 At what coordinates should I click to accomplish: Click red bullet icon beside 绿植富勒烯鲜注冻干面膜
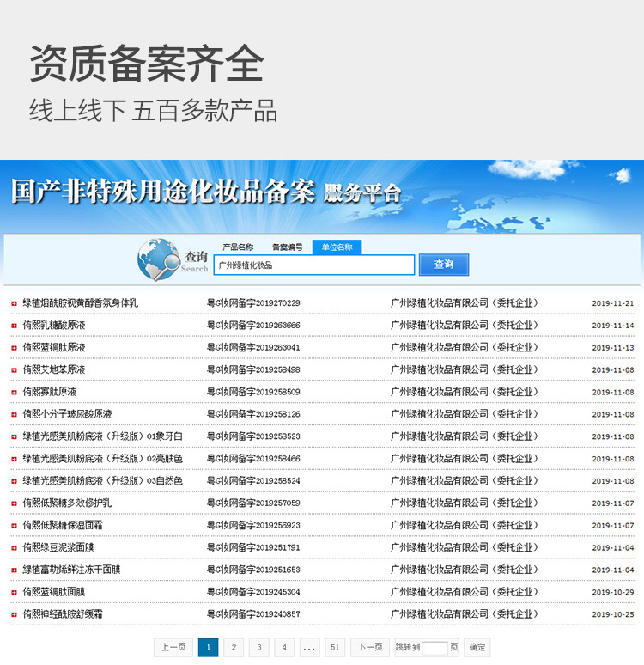tap(14, 570)
